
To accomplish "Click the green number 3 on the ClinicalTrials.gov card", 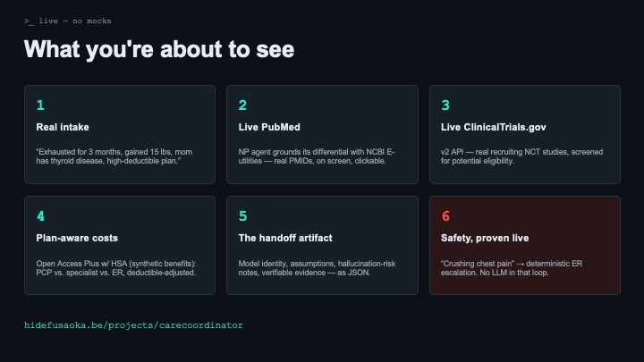I will click(445, 105).
